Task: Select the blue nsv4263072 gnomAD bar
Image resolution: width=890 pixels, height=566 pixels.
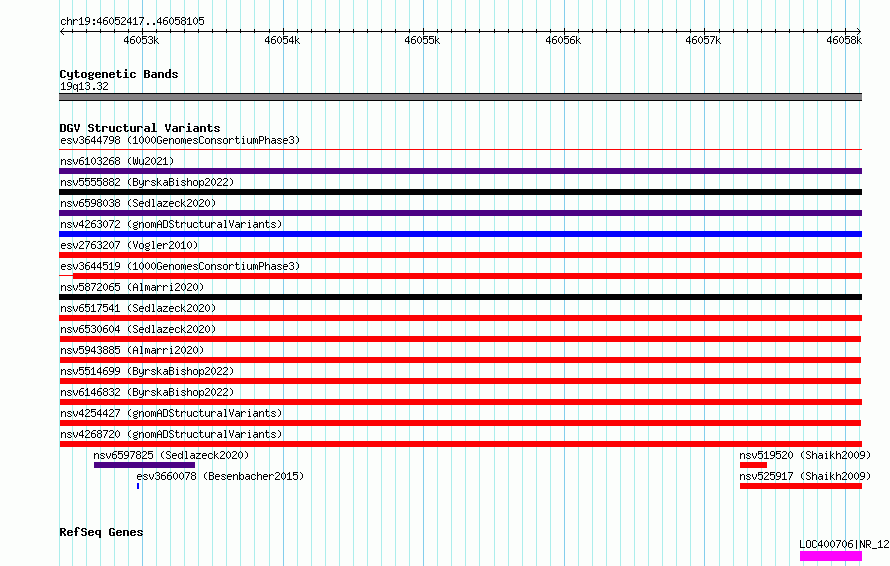Action: 460,234
